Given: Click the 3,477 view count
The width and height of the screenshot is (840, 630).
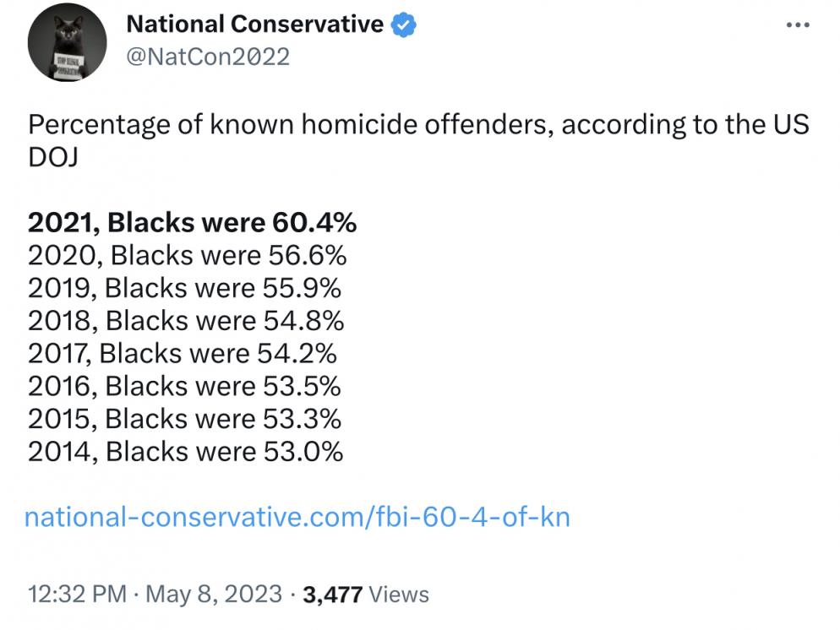Looking at the screenshot, I should (x=333, y=595).
